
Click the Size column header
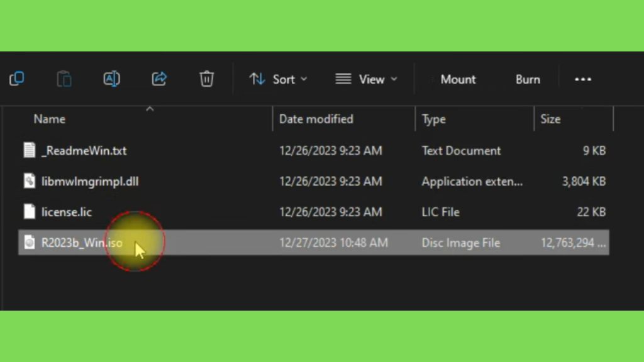point(550,119)
